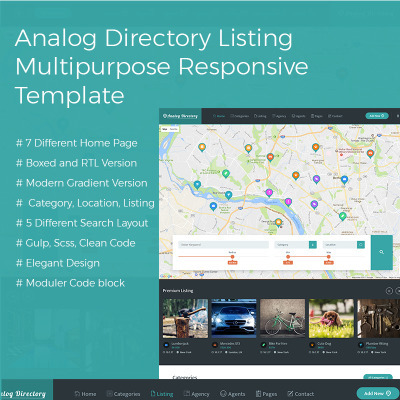Open Categories in the bottom navigation bar
This screenshot has width=400, height=400.
(123, 394)
